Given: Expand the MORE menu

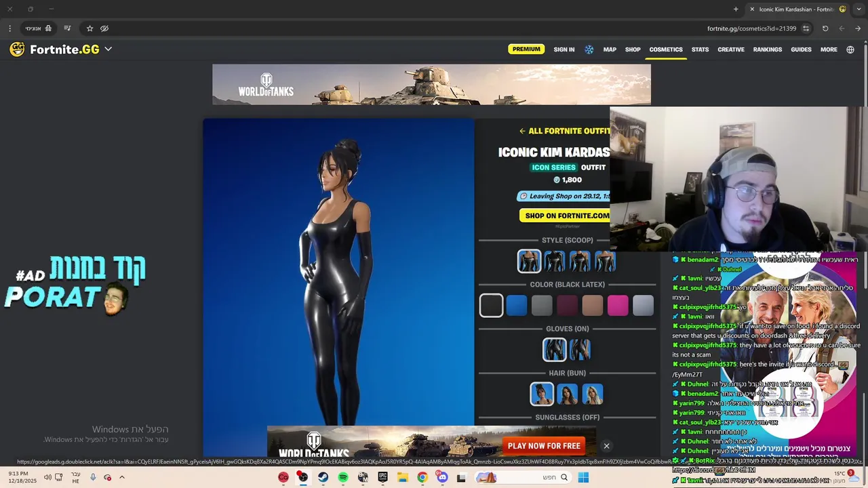Looking at the screenshot, I should point(829,49).
